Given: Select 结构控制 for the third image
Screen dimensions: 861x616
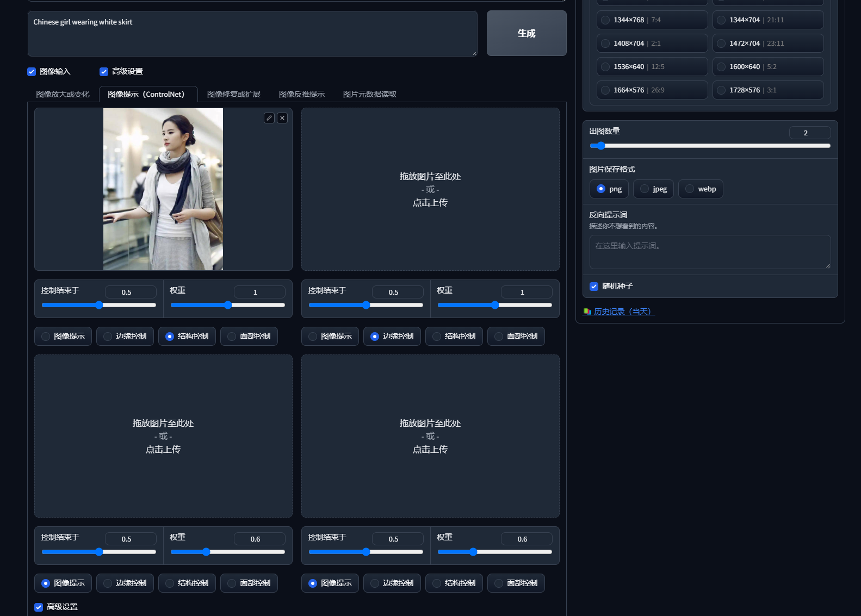Looking at the screenshot, I should pos(187,583).
